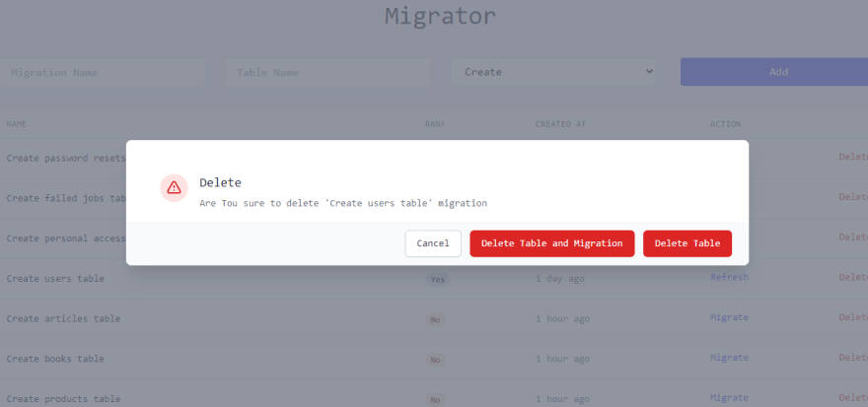The image size is (868, 407).
Task: Click the 'Are You sure to delete' message
Action: [x=343, y=203]
